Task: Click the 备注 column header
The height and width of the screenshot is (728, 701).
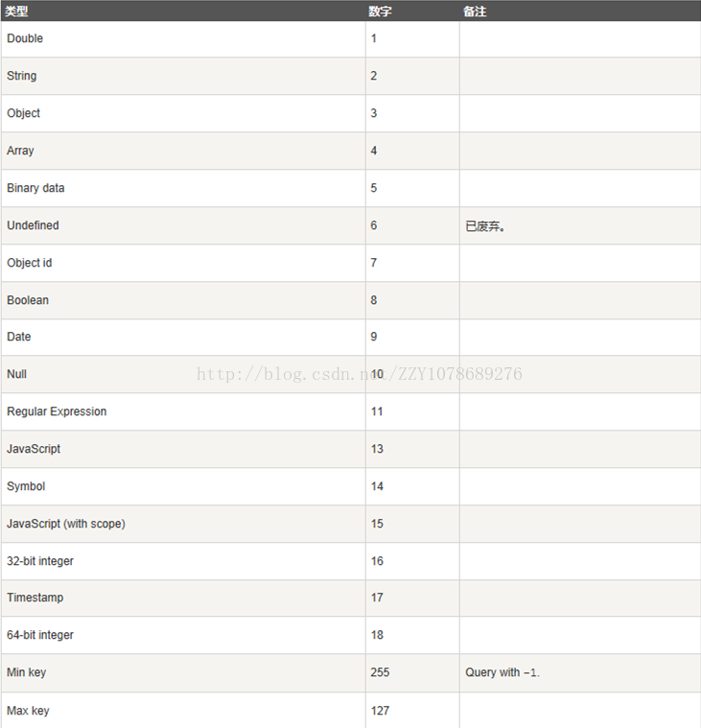Action: click(475, 12)
